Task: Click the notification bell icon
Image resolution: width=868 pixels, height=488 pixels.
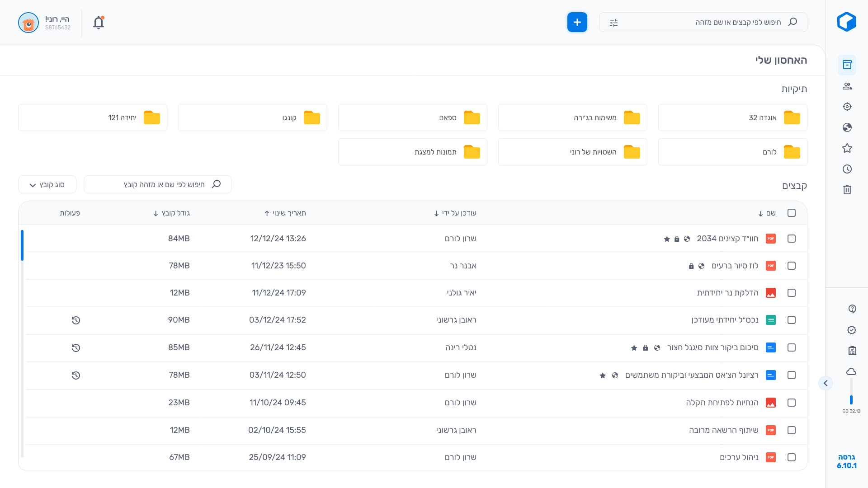Action: point(99,23)
